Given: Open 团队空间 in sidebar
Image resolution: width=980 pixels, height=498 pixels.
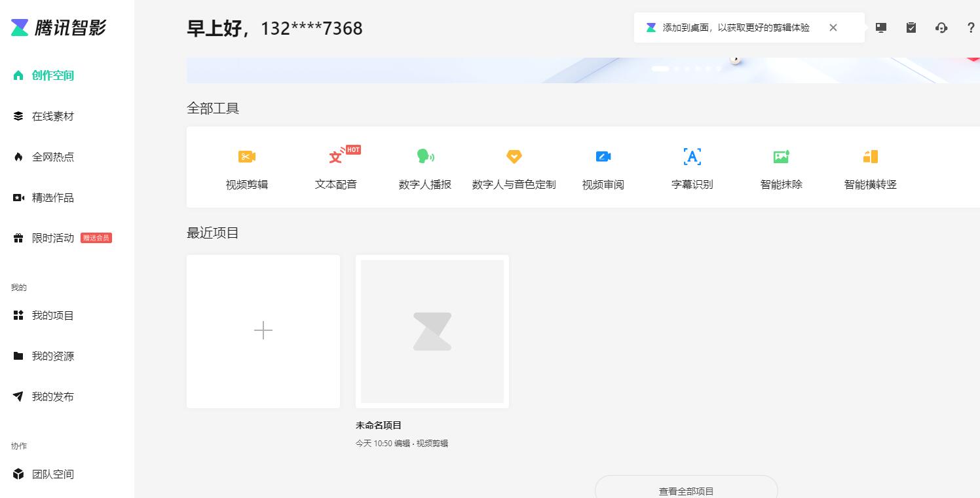Looking at the screenshot, I should tap(53, 474).
